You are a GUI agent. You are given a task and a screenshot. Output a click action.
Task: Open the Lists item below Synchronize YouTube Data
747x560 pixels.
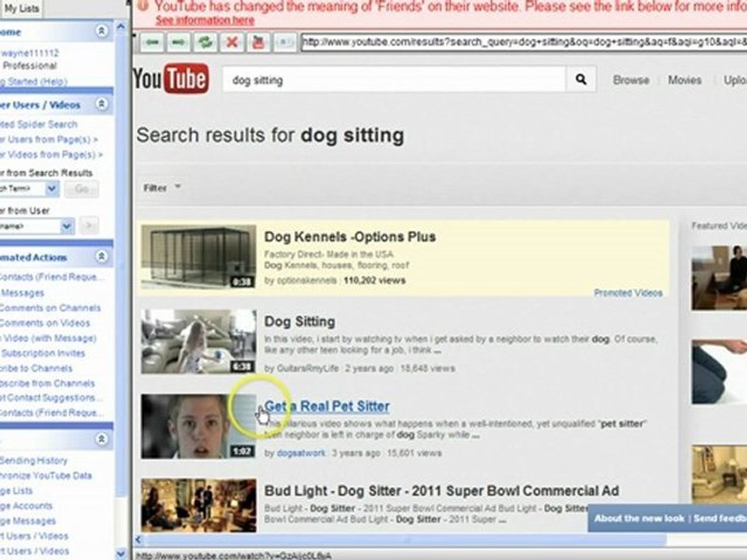pos(16,491)
